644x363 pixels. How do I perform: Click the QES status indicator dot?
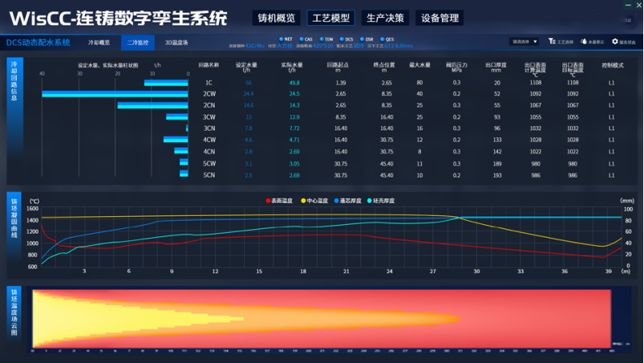tap(382, 39)
